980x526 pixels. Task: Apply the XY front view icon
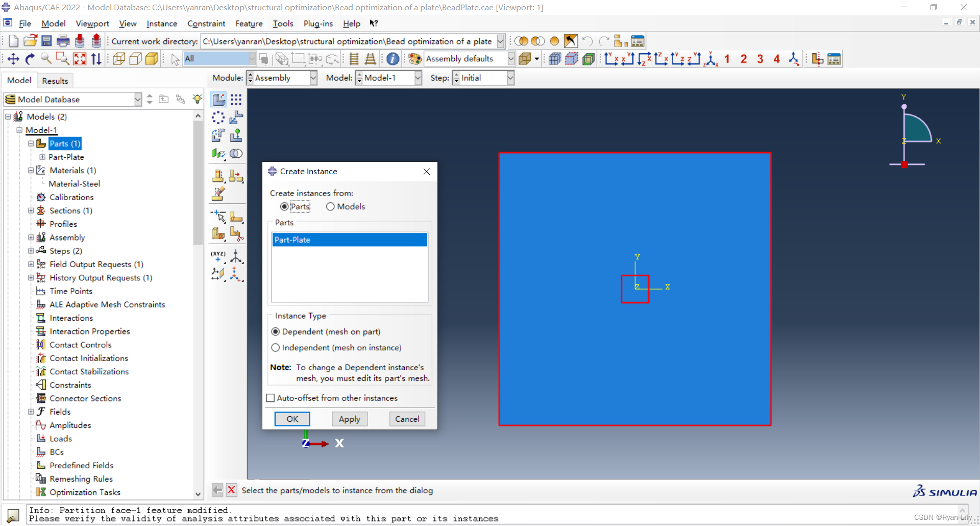click(x=611, y=59)
